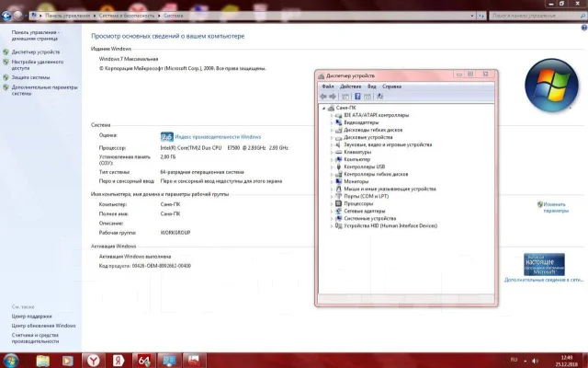The width and height of the screenshot is (588, 368).
Task: Expand the Сетевые адаптеры device category
Action: pos(332,212)
